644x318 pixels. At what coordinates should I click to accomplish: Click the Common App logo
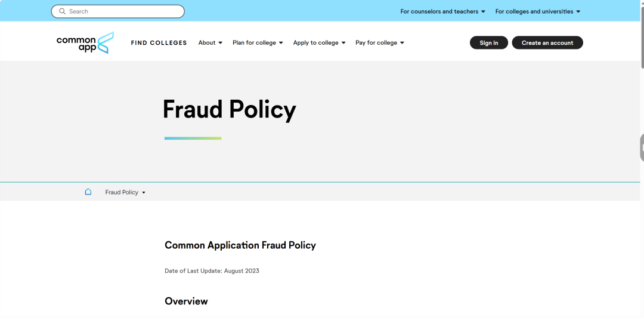click(x=85, y=43)
